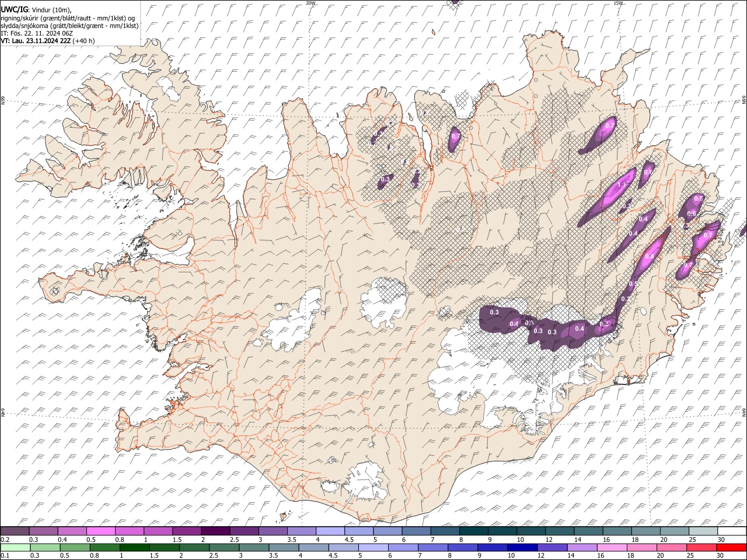Viewport: 747px width, 560px height.
Task: Click the '0.2' label on the upper color scale
Action: (x=5, y=540)
